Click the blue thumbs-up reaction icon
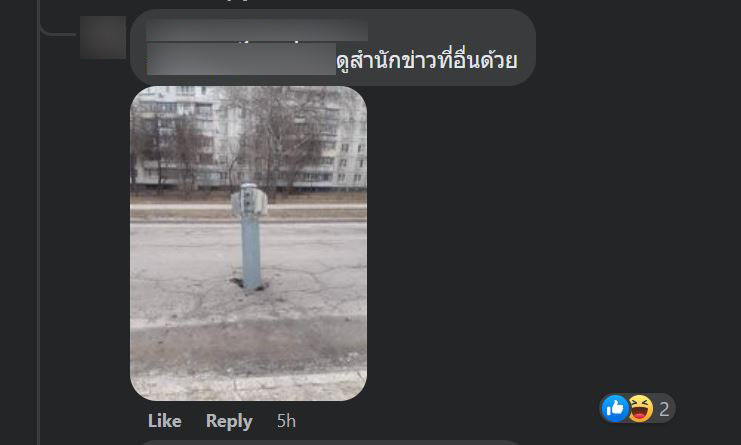Viewport: 741px width, 445px height. pyautogui.click(x=615, y=409)
